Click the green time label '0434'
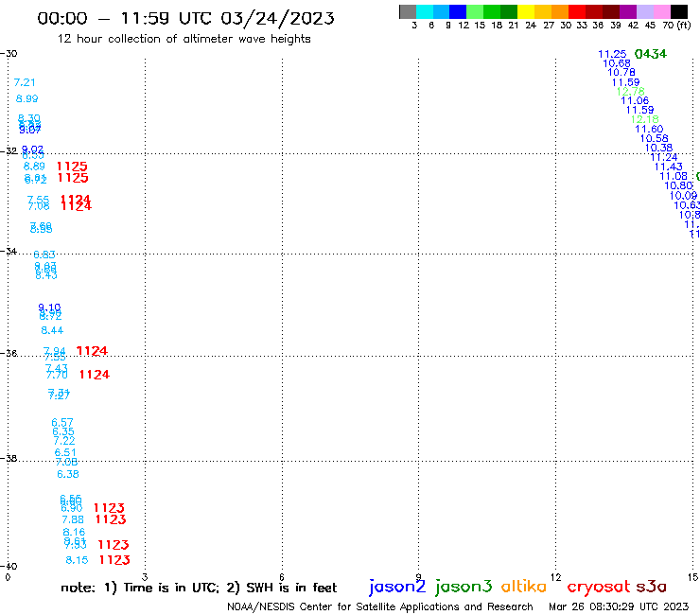This screenshot has width=700, height=615. 651,54
